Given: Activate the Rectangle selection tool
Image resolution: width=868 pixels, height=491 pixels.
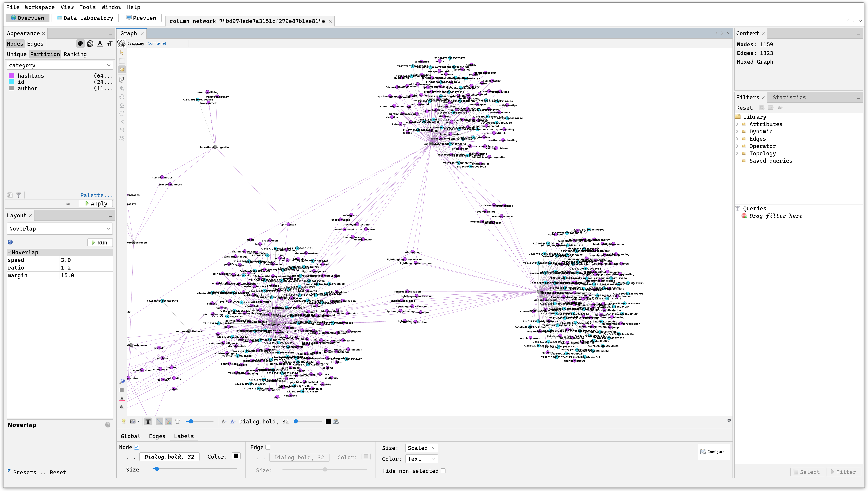Looking at the screenshot, I should pos(121,61).
